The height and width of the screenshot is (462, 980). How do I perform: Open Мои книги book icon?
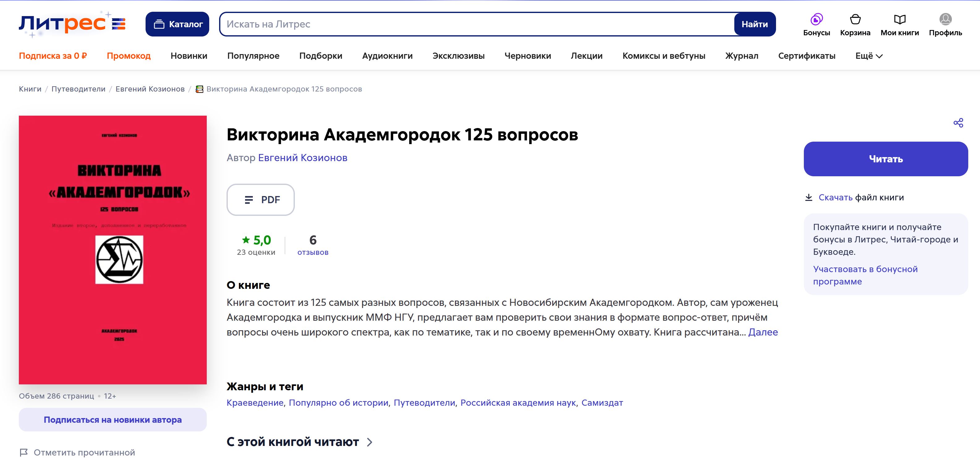tap(899, 19)
